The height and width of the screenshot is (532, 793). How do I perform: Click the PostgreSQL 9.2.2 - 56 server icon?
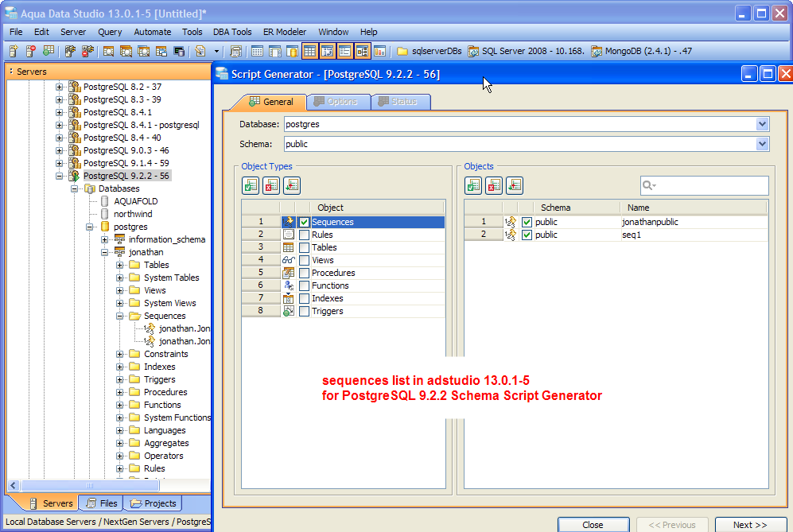tap(74, 176)
